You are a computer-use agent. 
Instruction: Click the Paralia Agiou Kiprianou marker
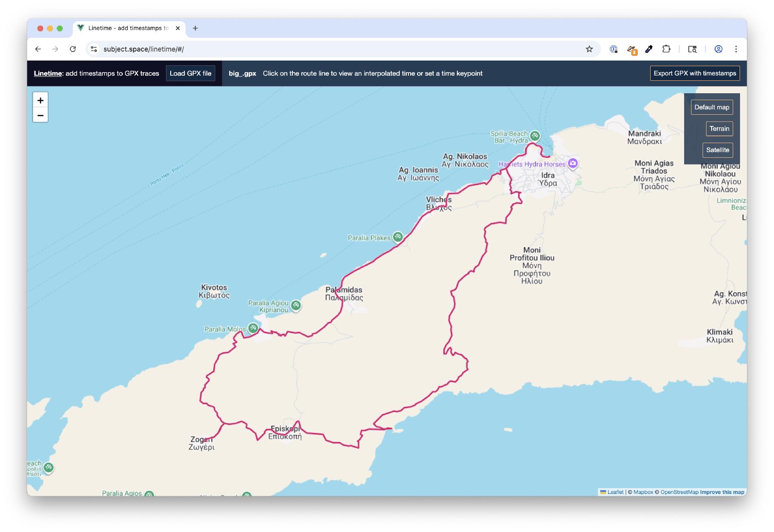295,305
